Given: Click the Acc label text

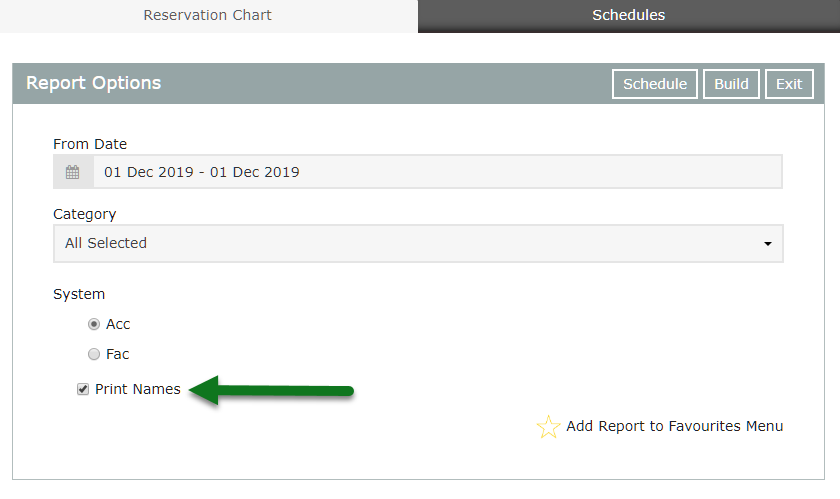Looking at the screenshot, I should pos(118,324).
